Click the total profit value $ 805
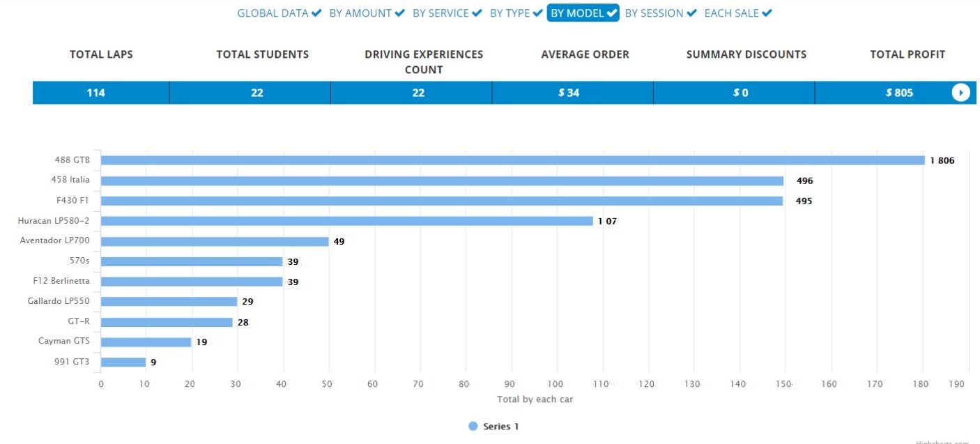Image resolution: width=980 pixels, height=444 pixels. point(899,93)
